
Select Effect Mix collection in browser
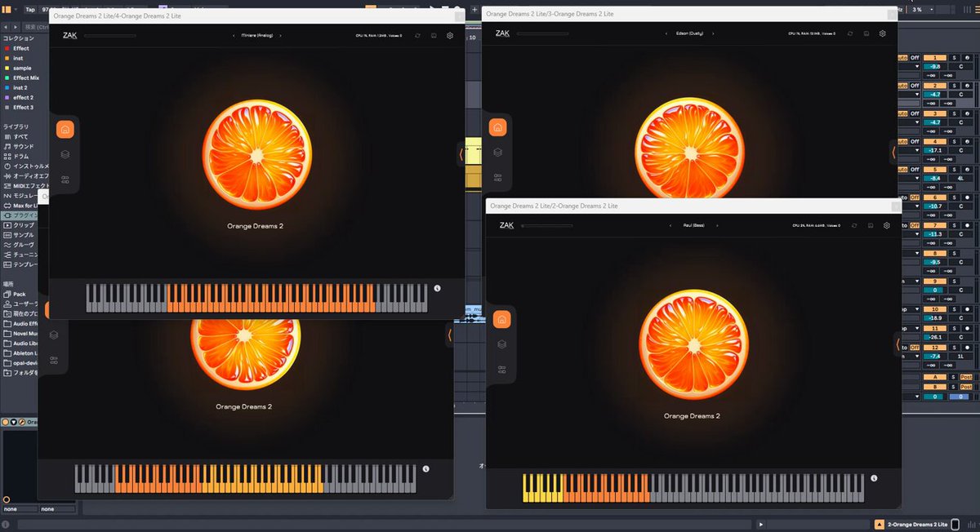click(x=26, y=78)
